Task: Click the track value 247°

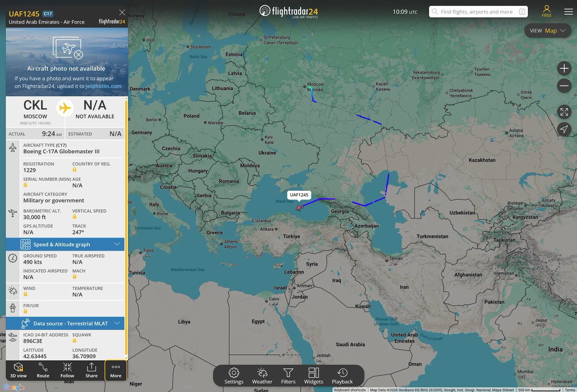Action: [79, 232]
